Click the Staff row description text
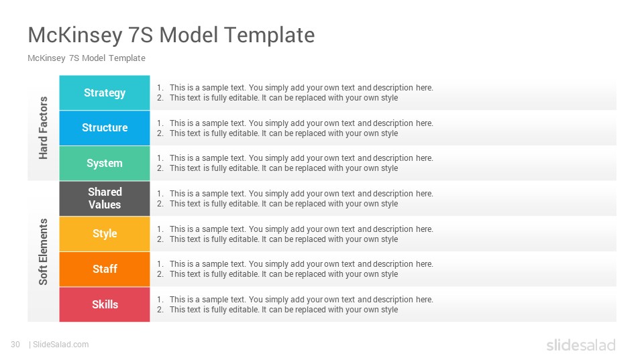 pyautogui.click(x=295, y=269)
